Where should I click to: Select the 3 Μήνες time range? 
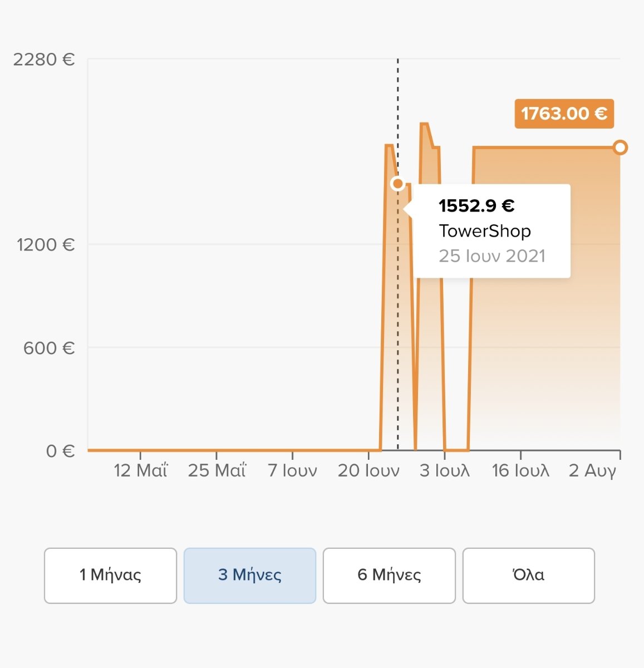250,576
